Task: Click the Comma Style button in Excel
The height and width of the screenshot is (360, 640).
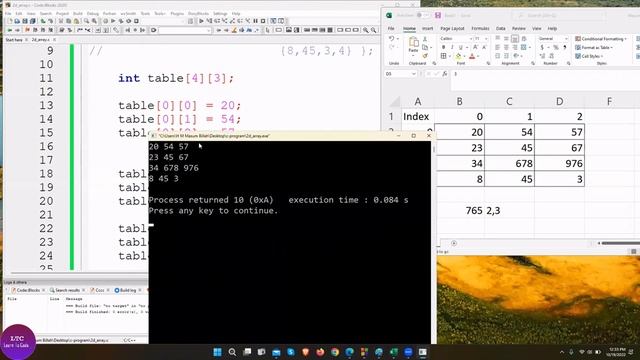Action: [x=565, y=47]
